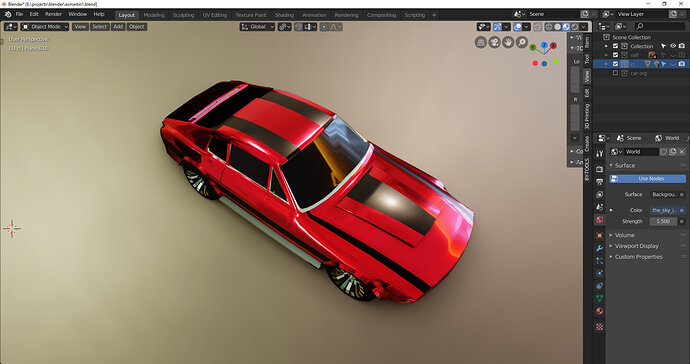
Task: Open Object Mode dropdown
Action: (45, 27)
